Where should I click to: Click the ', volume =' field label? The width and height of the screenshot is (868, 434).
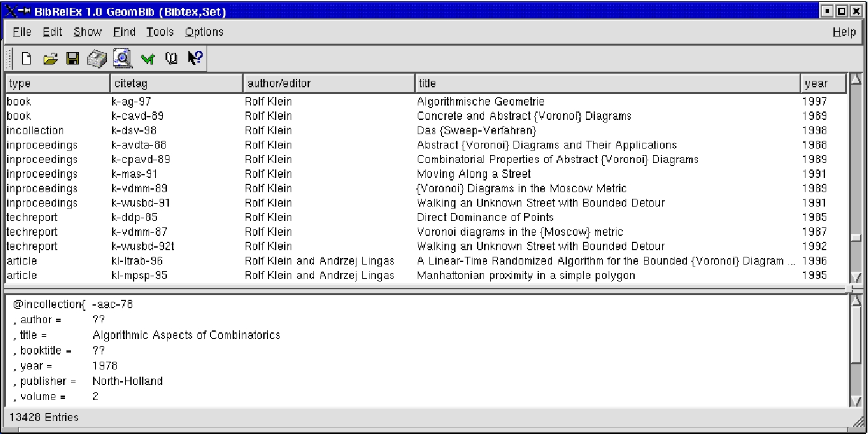coord(39,396)
